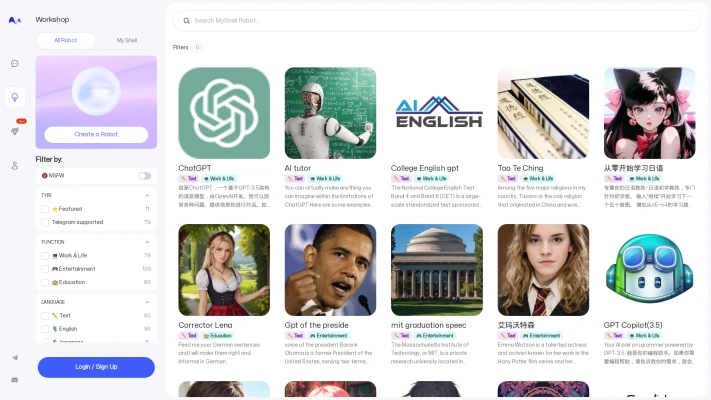Open the Corrector Lena title
The height and width of the screenshot is (400, 711).
tap(205, 325)
